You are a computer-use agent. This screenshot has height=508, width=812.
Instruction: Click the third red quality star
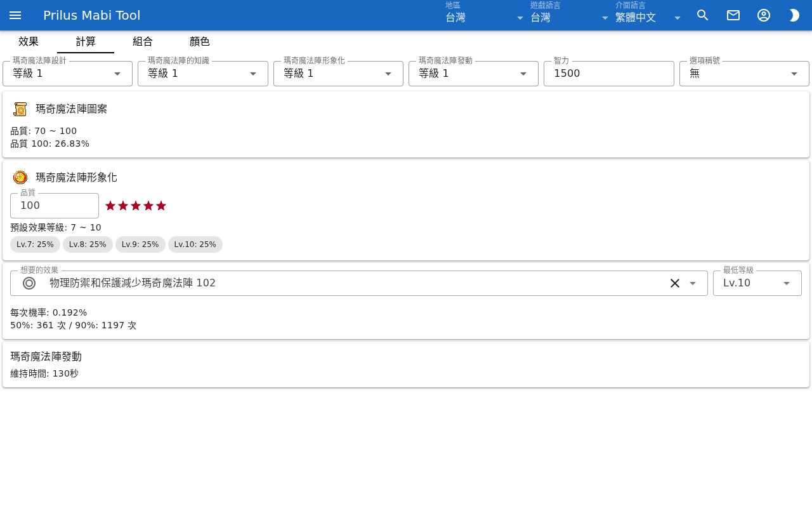136,206
